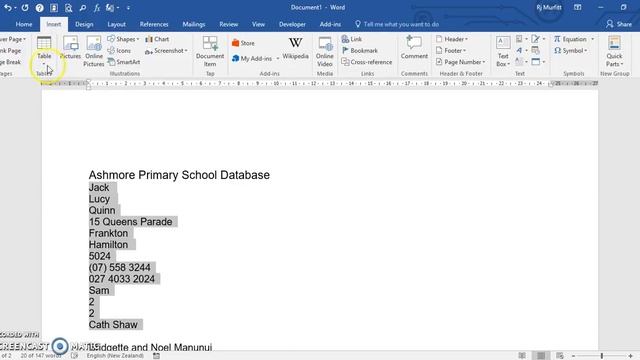The width and height of the screenshot is (640, 360).
Task: Switch to the Layout tab
Action: point(116,24)
